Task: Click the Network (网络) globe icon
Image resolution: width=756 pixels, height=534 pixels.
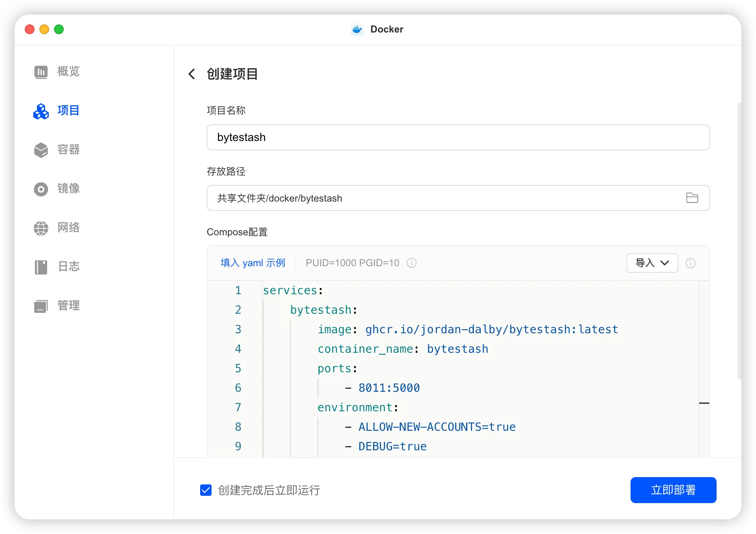Action: (x=41, y=228)
